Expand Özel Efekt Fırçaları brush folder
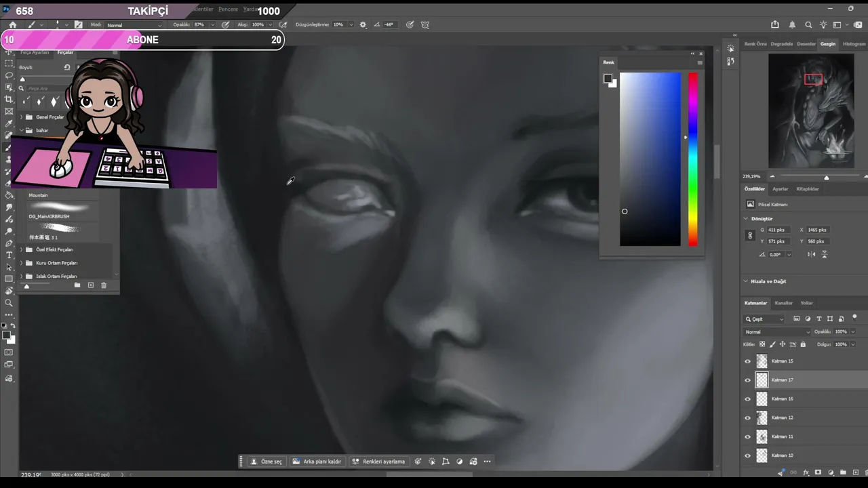 pyautogui.click(x=22, y=249)
